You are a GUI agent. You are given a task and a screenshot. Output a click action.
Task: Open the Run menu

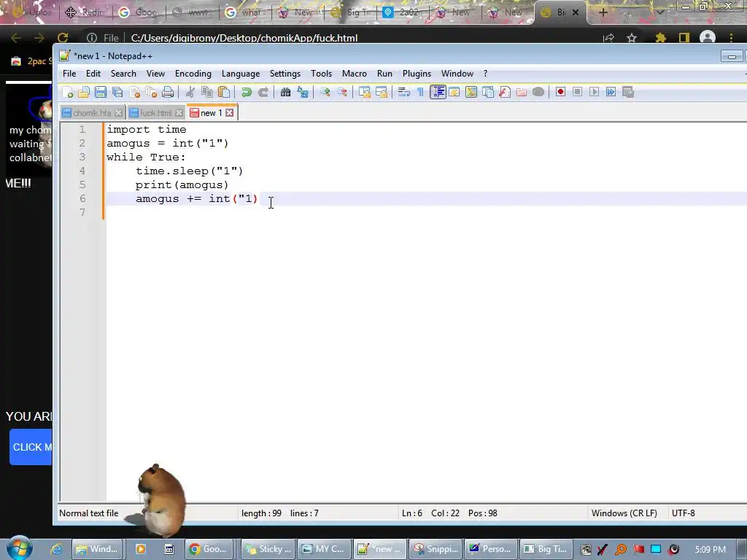(384, 74)
